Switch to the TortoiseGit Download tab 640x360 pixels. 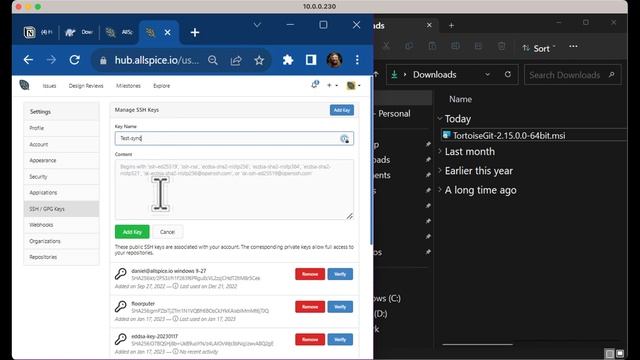click(x=79, y=32)
